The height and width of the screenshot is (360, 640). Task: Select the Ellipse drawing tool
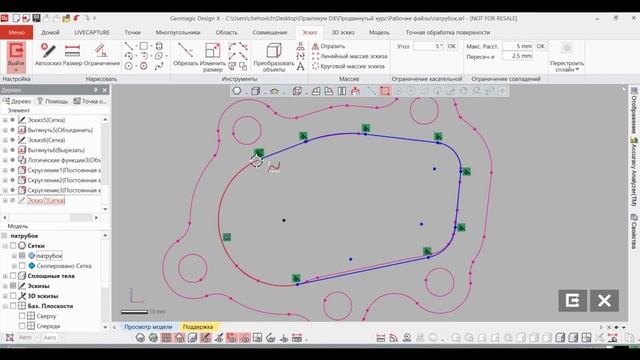point(158,56)
